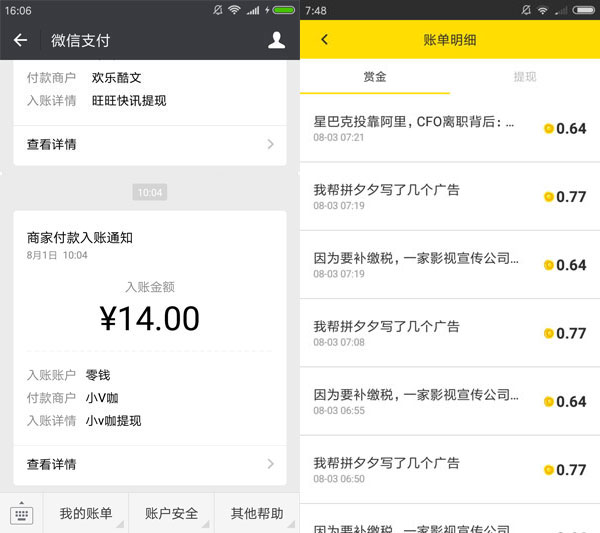Tap the back arrow in 微信支付 header
Image resolution: width=600 pixels, height=533 pixels.
20,40
